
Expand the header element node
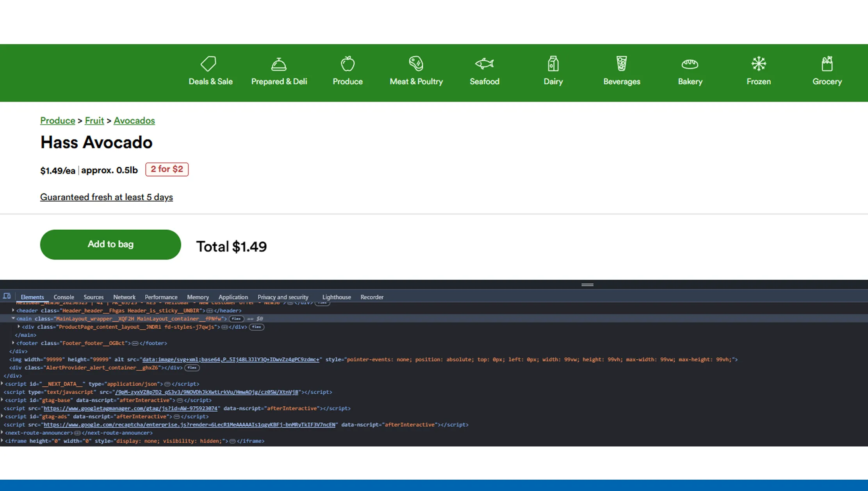[x=13, y=311]
